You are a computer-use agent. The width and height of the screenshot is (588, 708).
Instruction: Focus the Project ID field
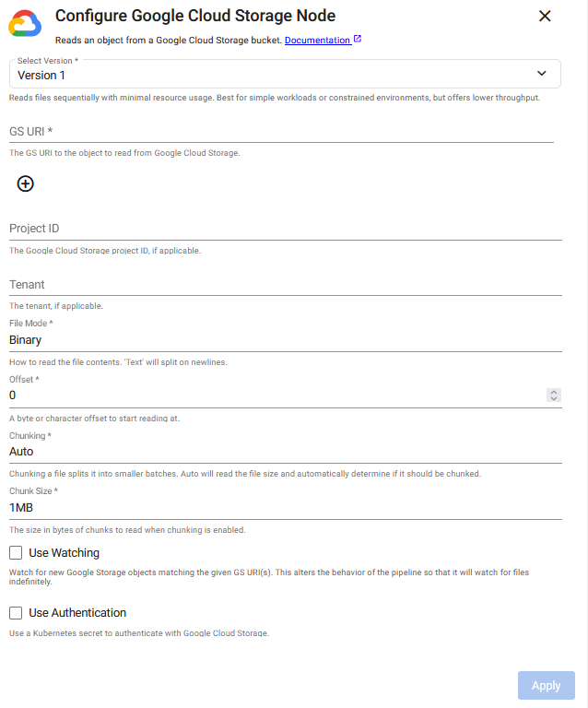pyautogui.click(x=285, y=229)
